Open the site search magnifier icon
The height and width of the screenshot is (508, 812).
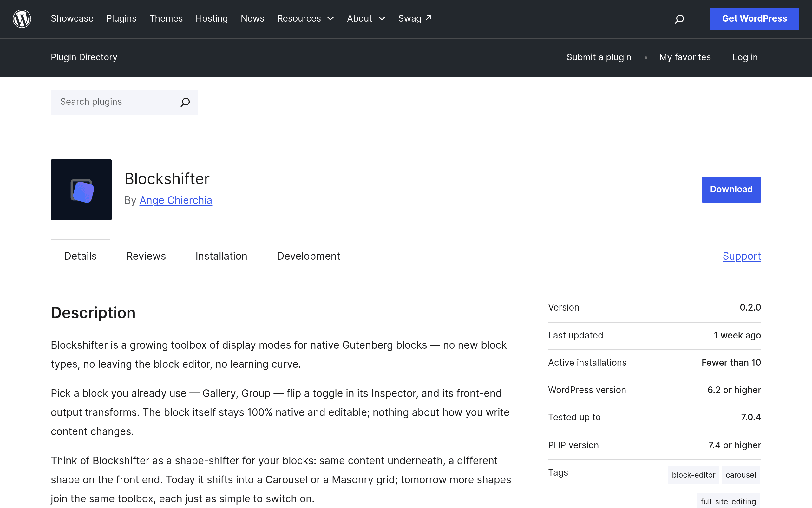tap(679, 19)
